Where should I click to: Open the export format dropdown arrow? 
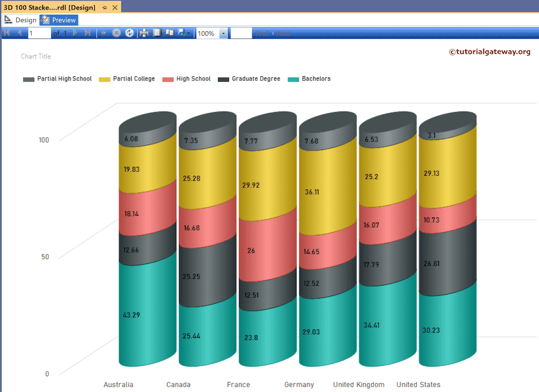[x=188, y=33]
